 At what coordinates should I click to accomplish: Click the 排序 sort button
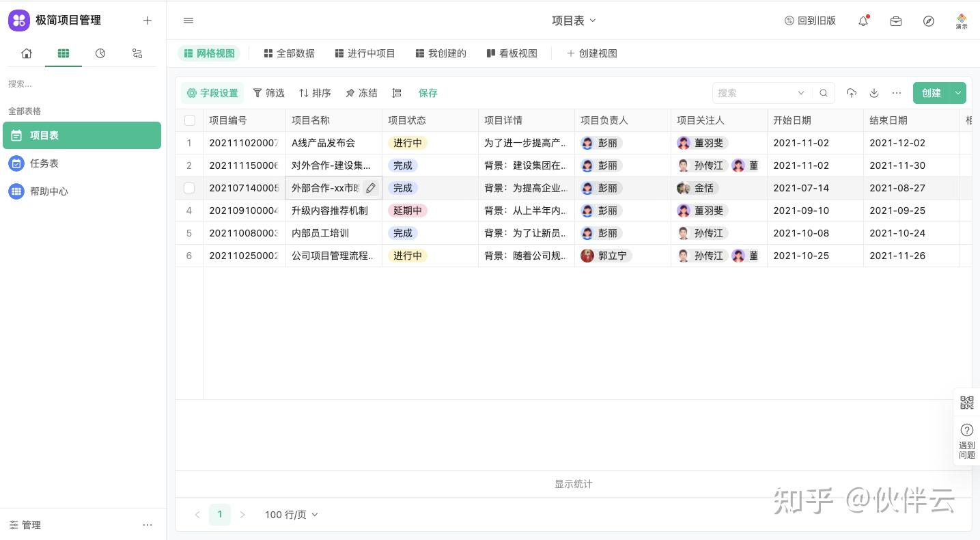[315, 93]
